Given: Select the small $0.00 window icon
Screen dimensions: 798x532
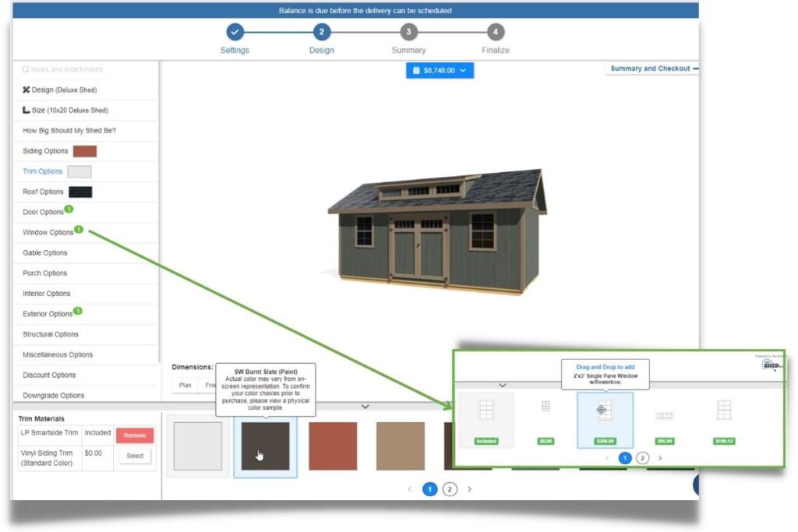Looking at the screenshot, I should click(546, 407).
